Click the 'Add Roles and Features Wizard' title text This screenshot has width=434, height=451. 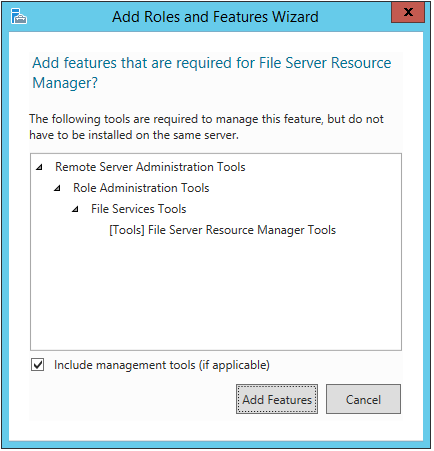215,17
